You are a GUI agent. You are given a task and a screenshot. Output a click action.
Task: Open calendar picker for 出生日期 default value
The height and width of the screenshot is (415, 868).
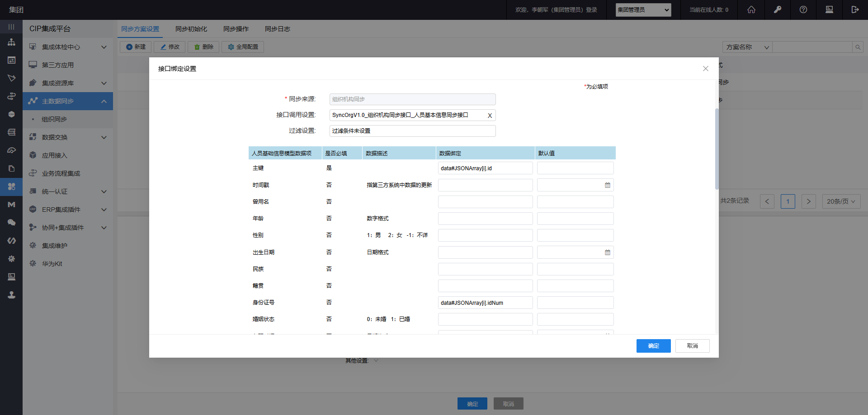click(607, 252)
